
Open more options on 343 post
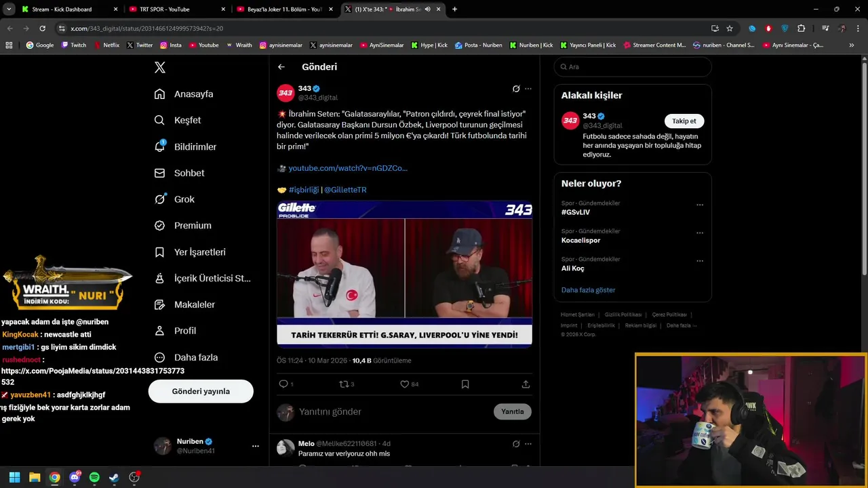(x=528, y=89)
